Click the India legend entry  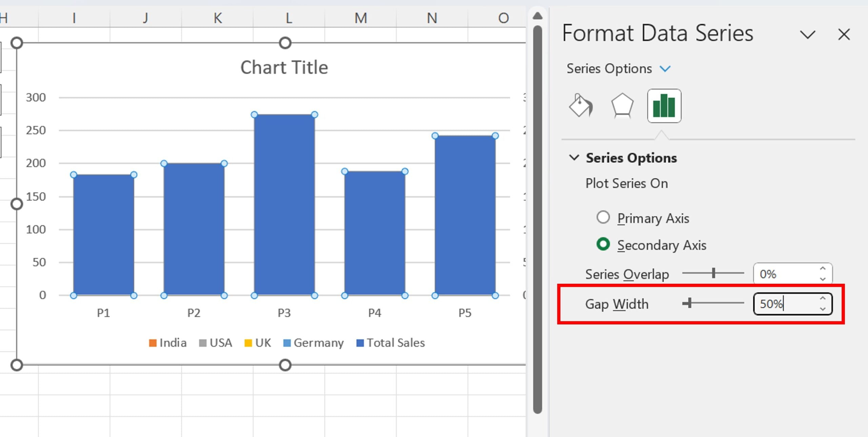168,343
